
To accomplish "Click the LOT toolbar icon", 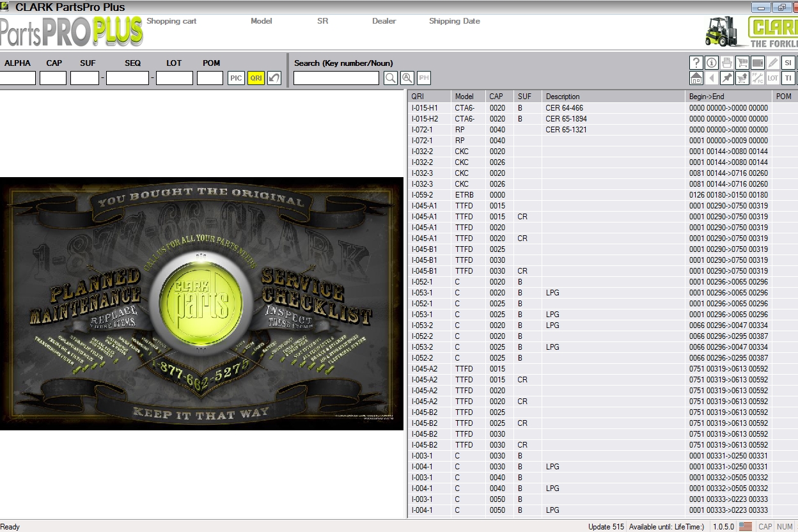I will point(773,78).
